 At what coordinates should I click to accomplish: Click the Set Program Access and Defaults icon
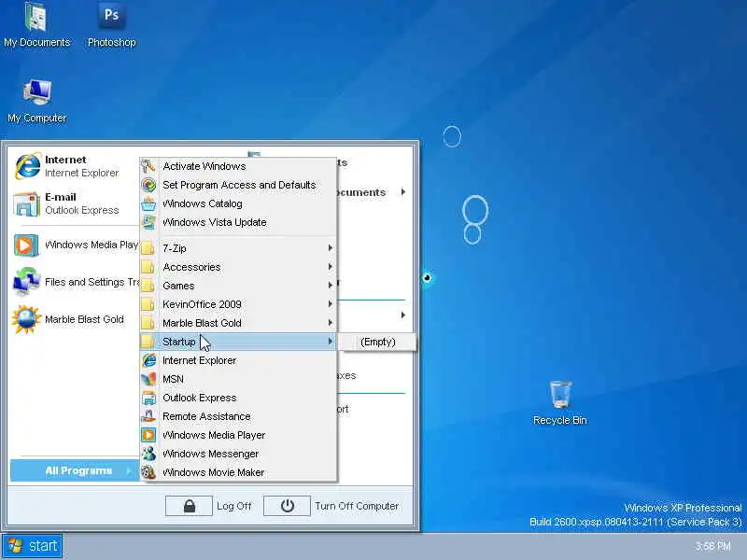[x=148, y=185]
